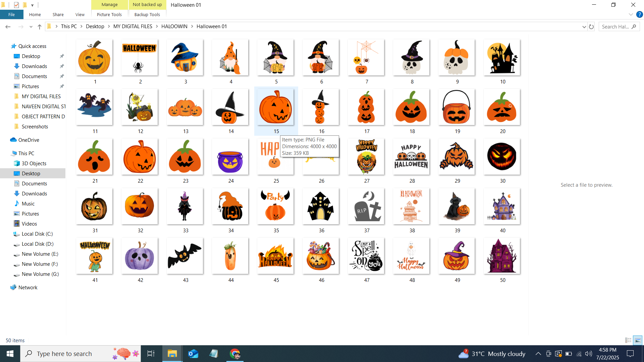Image resolution: width=644 pixels, height=362 pixels.
Task: Open the Picture Tools tab
Action: (x=109, y=14)
